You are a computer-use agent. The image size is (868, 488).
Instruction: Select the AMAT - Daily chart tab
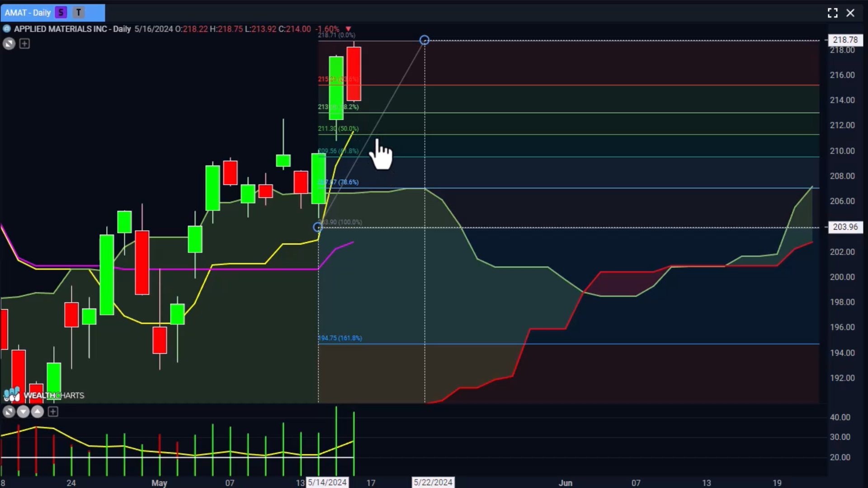pos(52,13)
